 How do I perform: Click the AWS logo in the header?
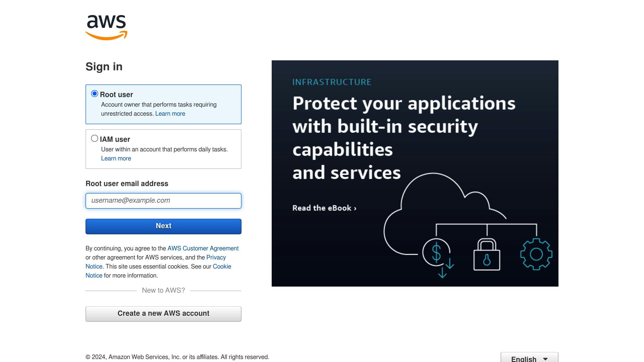pos(107,27)
